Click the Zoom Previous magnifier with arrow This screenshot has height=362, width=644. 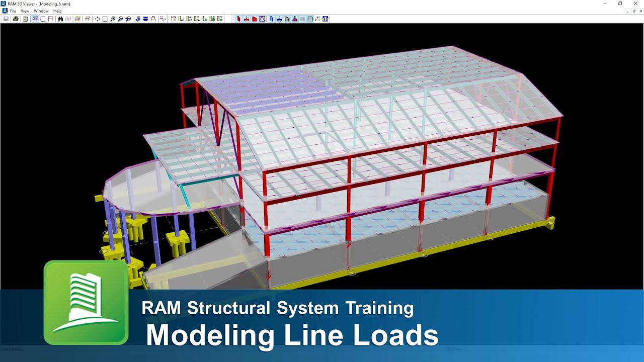(x=128, y=19)
